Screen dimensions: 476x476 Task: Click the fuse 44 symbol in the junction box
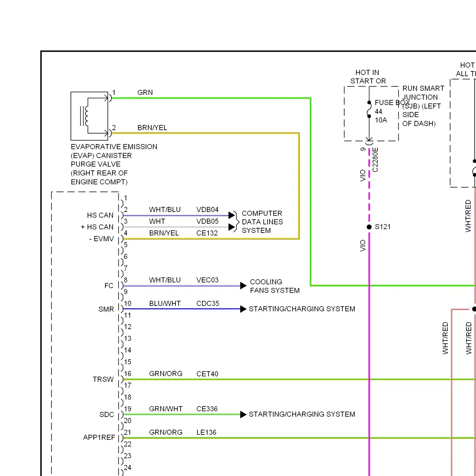point(369,109)
